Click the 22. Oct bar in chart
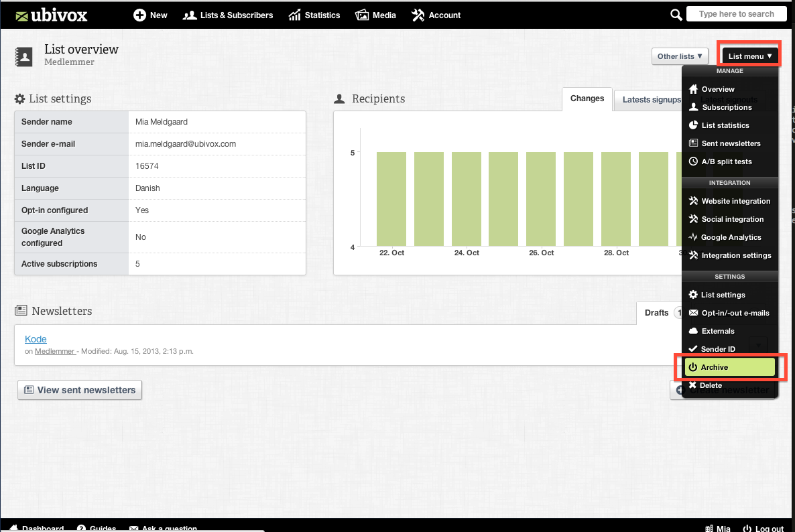This screenshot has height=532, width=795. 391,199
